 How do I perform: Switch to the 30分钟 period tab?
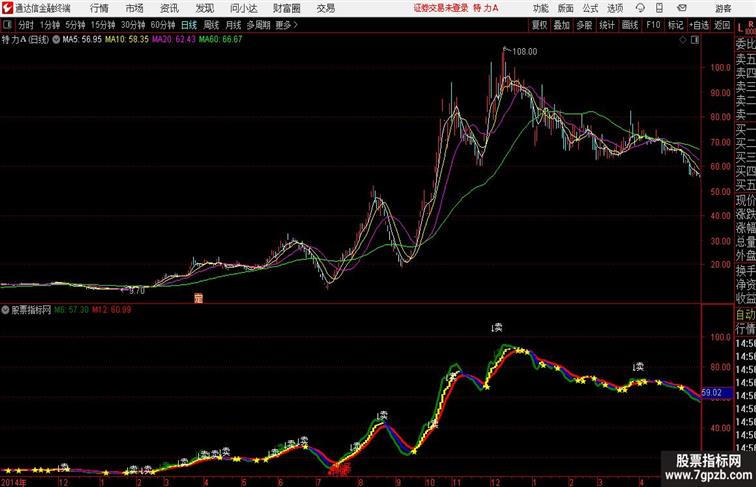133,25
